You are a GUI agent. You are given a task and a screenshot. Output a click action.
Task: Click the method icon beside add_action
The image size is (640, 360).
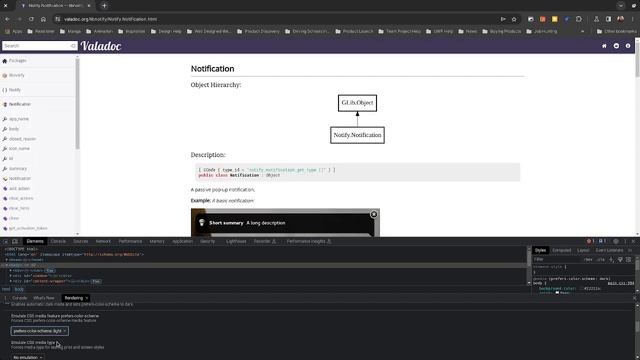(x=5, y=189)
